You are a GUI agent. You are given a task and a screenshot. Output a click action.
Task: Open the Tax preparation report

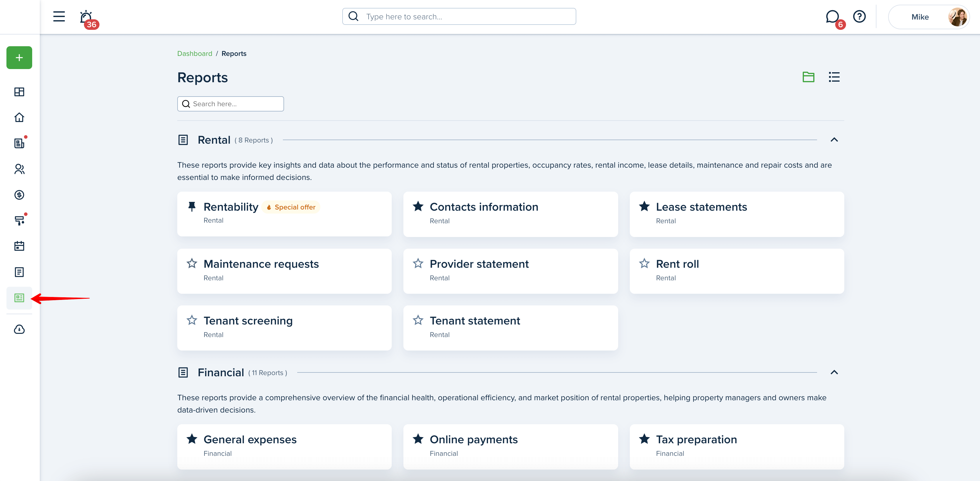737,447
